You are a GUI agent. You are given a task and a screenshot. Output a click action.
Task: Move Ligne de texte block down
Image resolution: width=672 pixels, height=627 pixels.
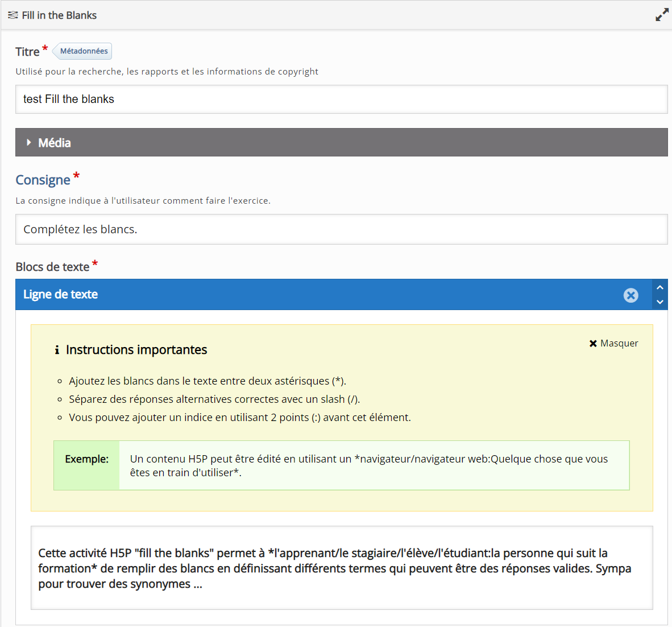coord(660,302)
